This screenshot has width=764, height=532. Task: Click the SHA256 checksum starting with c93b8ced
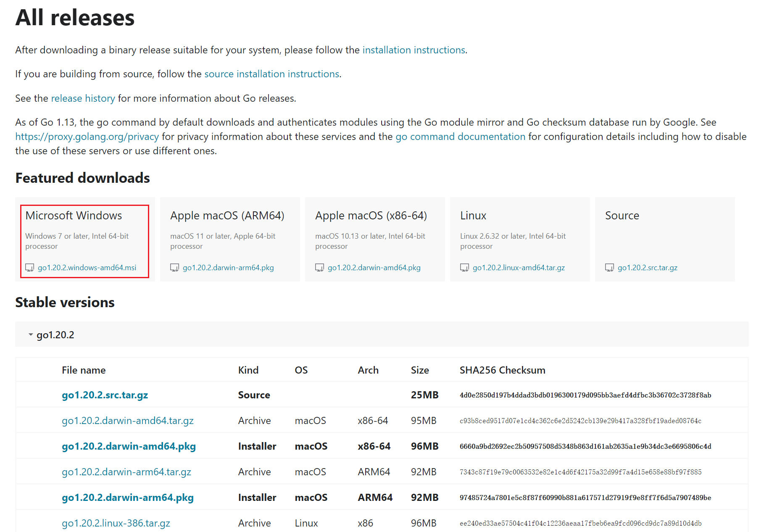pos(580,421)
